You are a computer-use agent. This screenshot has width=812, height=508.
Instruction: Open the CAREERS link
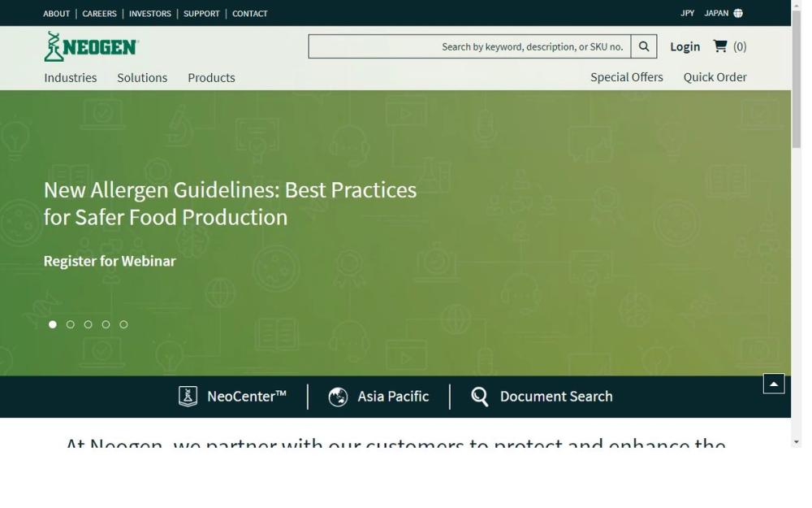coord(99,14)
